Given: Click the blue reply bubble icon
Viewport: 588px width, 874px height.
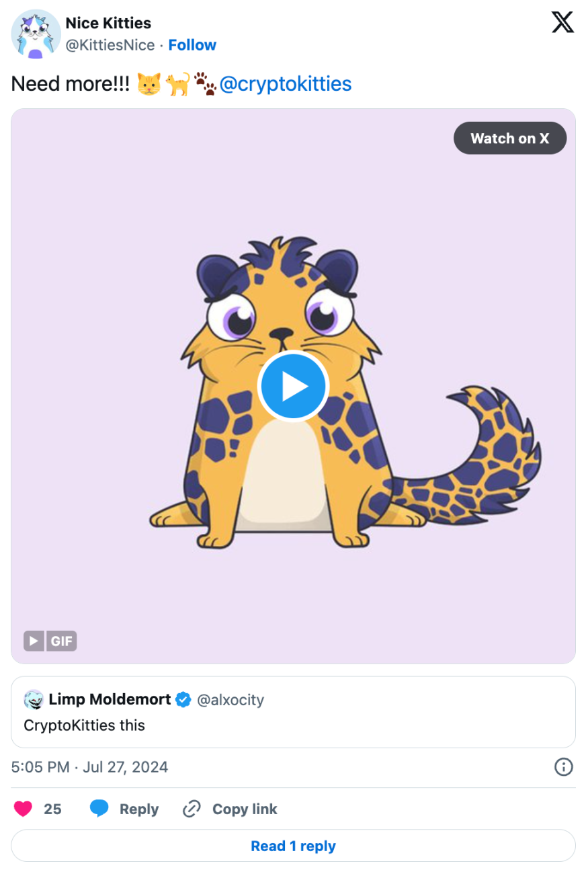Looking at the screenshot, I should [x=99, y=809].
